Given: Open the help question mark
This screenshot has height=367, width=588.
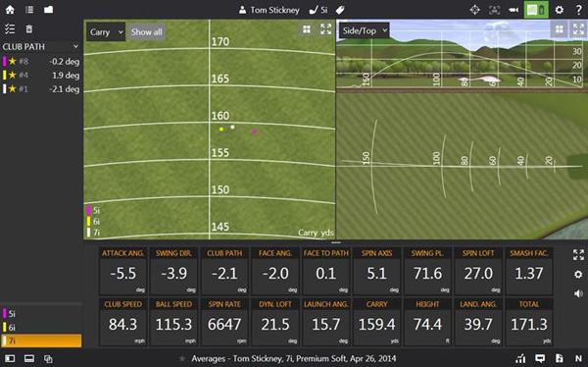Looking at the screenshot, I should (579, 10).
